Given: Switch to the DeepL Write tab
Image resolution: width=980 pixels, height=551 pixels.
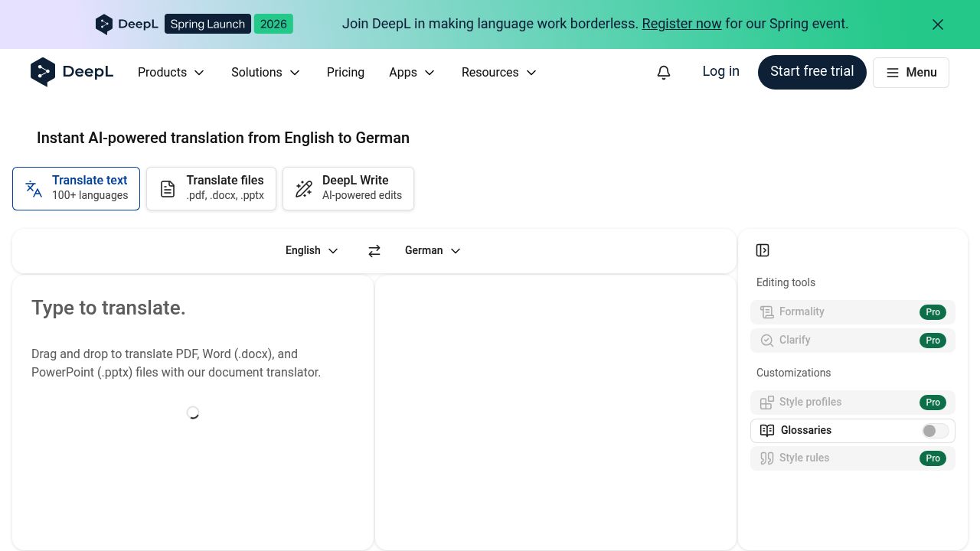Looking at the screenshot, I should click(x=348, y=188).
